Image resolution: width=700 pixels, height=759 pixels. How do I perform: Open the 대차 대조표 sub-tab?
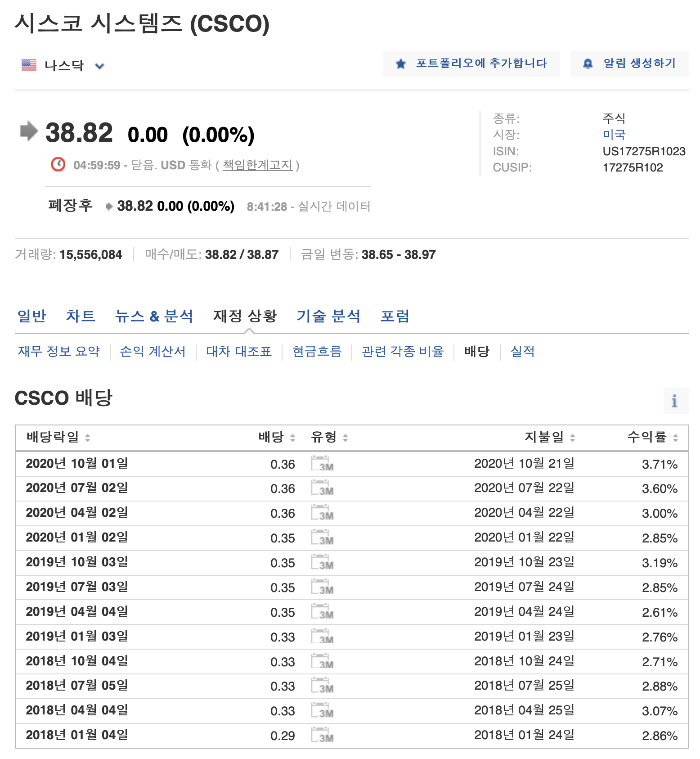click(239, 352)
